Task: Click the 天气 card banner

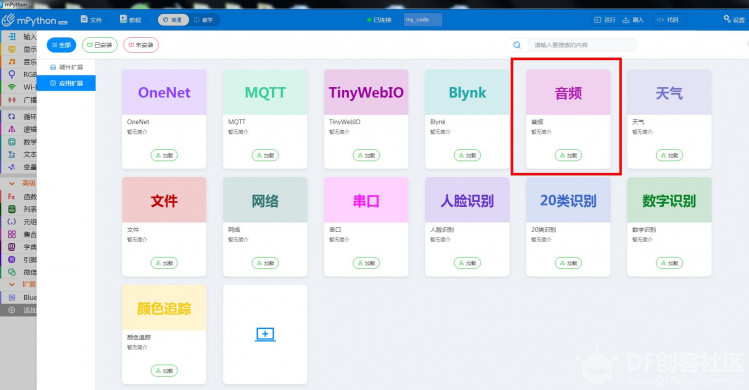Action: point(669,92)
